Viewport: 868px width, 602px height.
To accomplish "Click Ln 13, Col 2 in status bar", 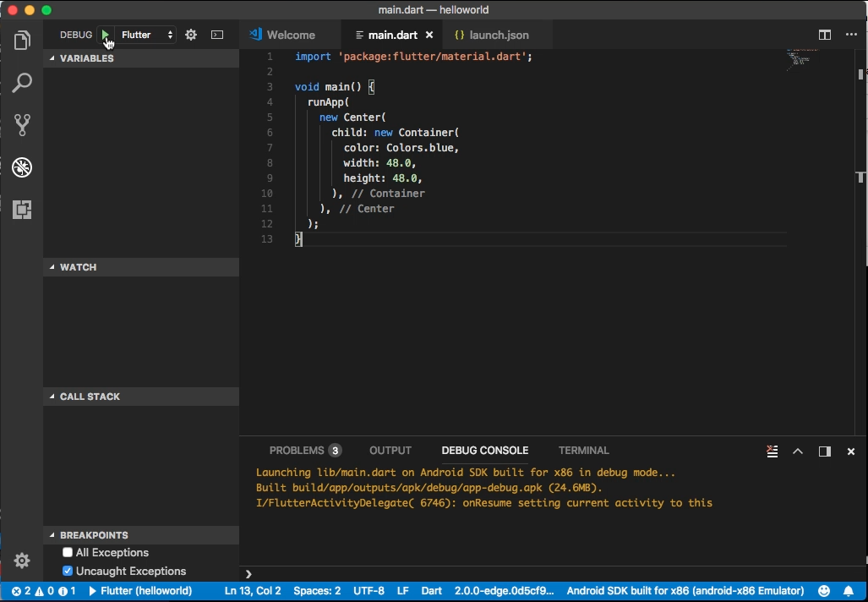I will coord(253,591).
